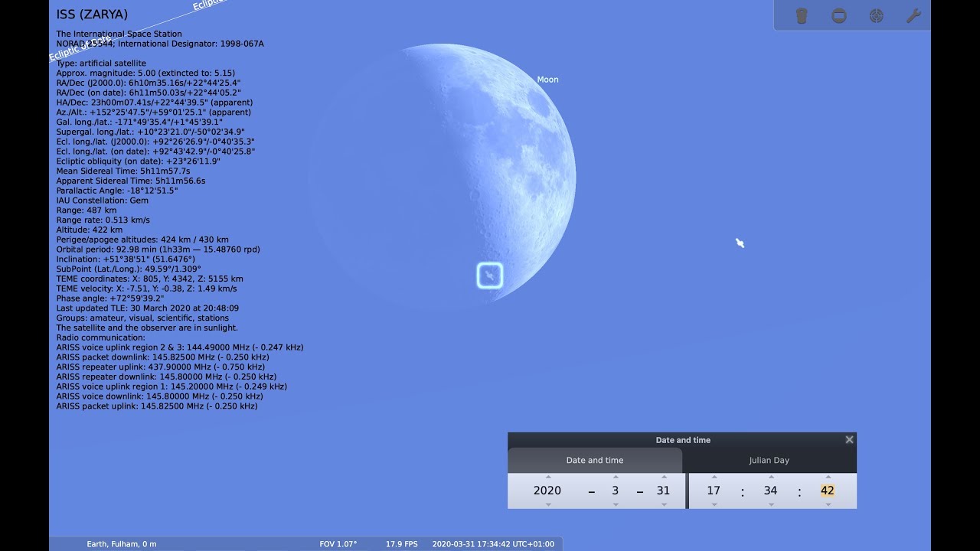This screenshot has width=980, height=551.
Task: Select the white satellite marker right of the Moon
Action: coord(740,243)
